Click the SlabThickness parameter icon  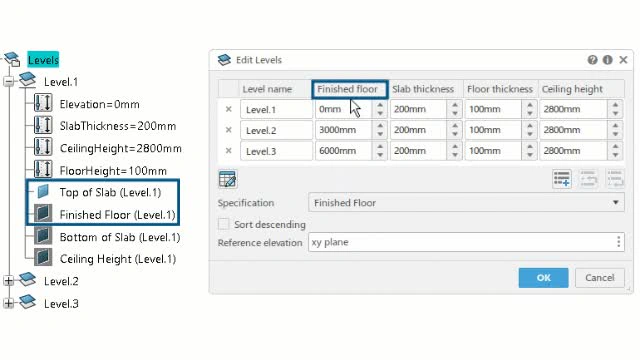tap(43, 124)
